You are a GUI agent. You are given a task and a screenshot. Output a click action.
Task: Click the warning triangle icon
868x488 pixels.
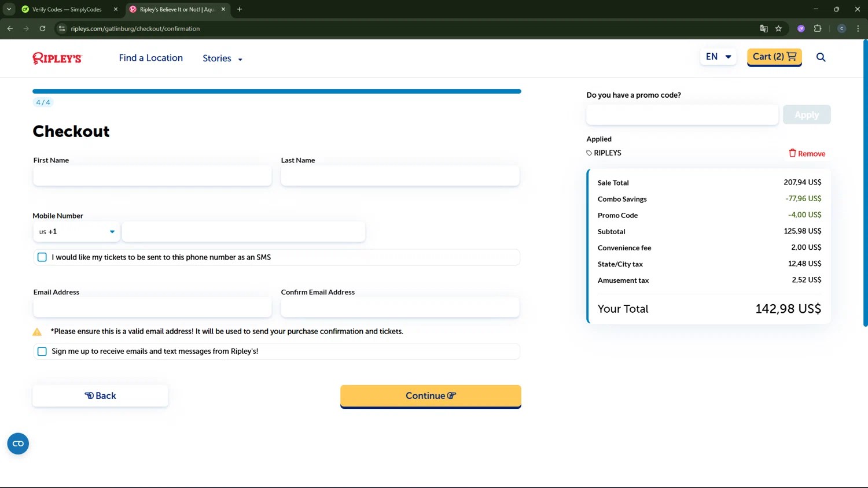(x=37, y=332)
